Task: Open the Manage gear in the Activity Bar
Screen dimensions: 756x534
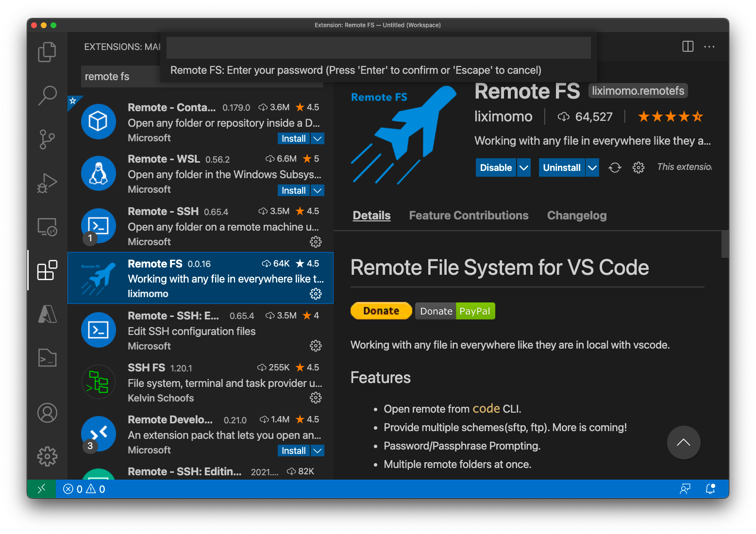Action: tap(47, 456)
